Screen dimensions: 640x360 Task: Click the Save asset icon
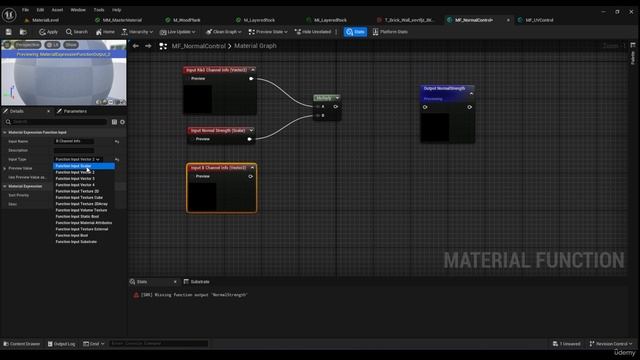tap(9, 32)
